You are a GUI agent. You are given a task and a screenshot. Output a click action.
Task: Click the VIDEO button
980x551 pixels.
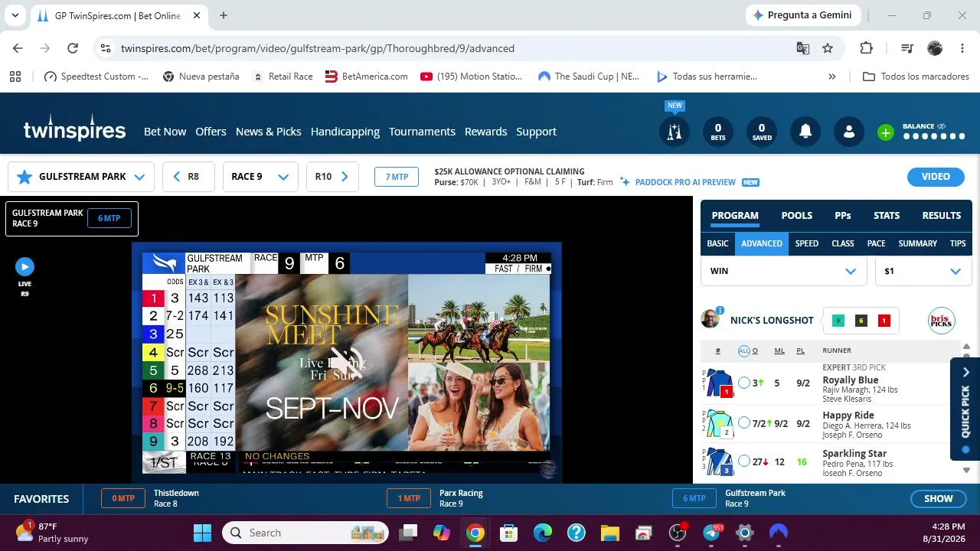click(936, 177)
